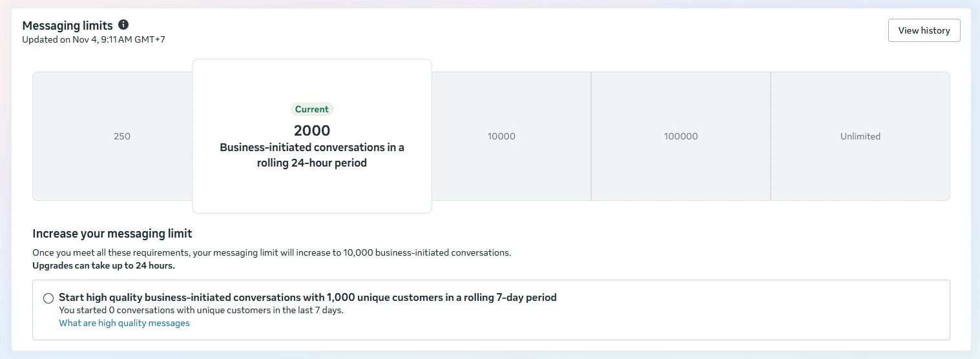
Task: Click the Messaging limits heading
Action: click(67, 26)
